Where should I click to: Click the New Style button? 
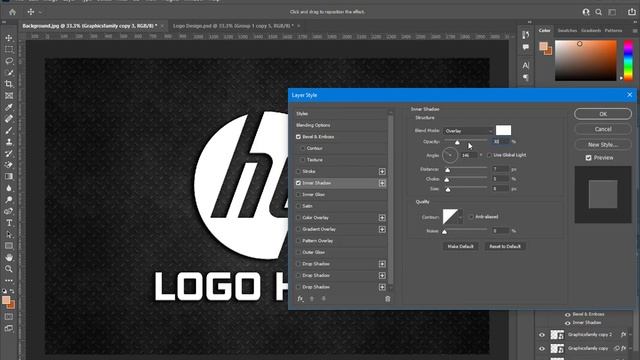(x=603, y=144)
